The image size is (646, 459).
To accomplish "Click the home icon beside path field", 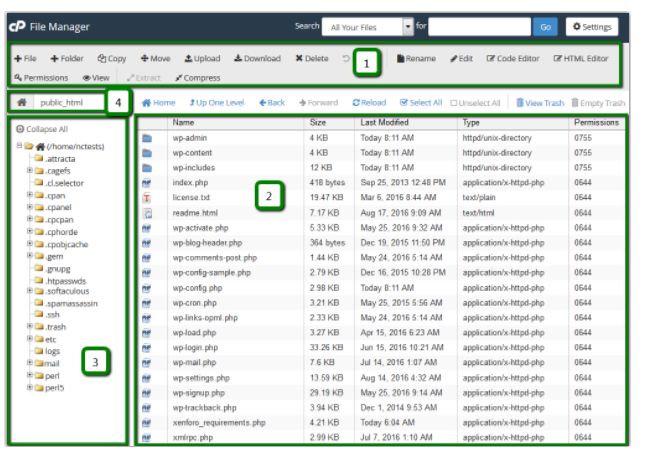I will click(x=22, y=103).
